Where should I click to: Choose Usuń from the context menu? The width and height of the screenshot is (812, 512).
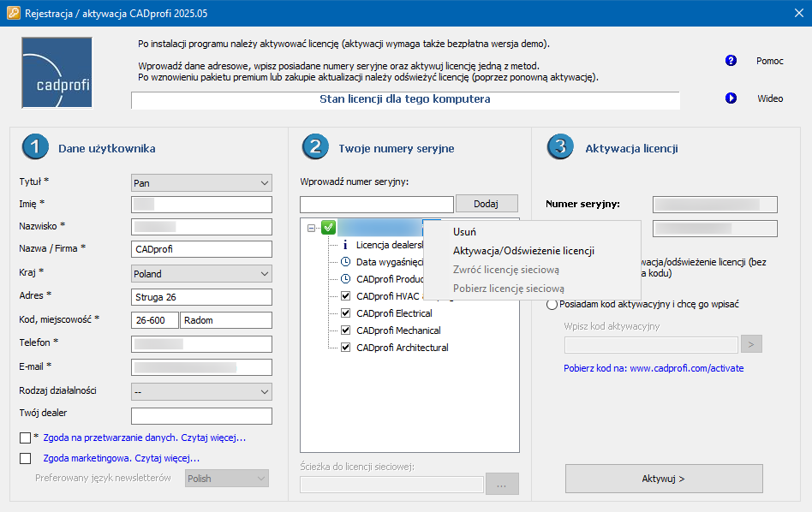pyautogui.click(x=464, y=232)
